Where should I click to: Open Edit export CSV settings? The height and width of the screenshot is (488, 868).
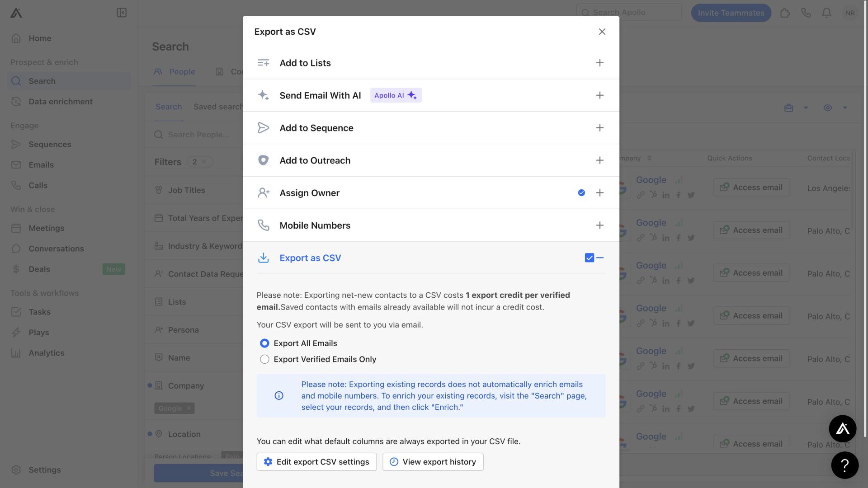316,462
